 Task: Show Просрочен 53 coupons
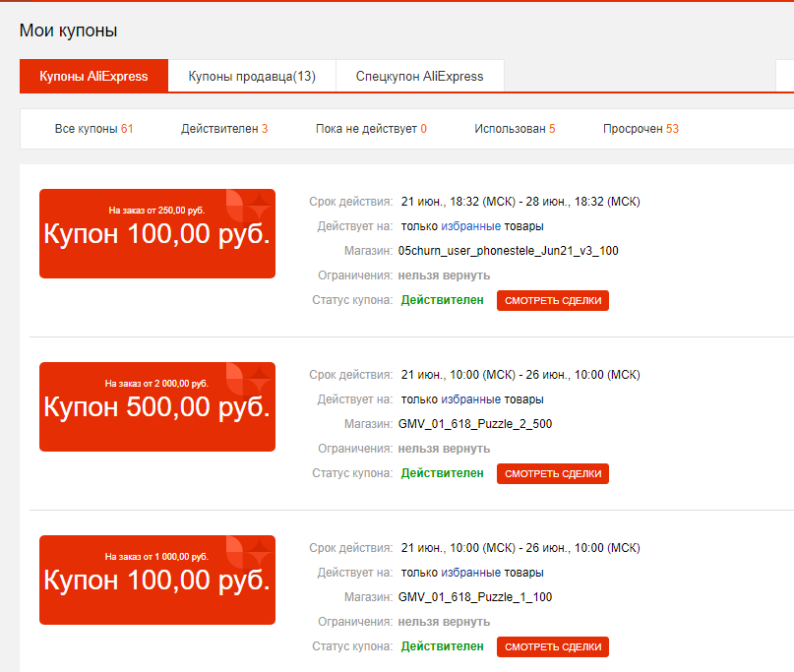tap(641, 129)
